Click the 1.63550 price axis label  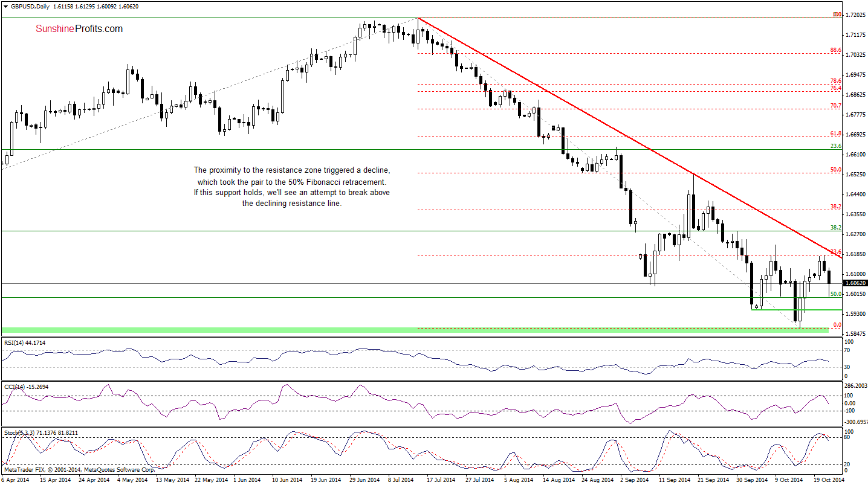857,214
